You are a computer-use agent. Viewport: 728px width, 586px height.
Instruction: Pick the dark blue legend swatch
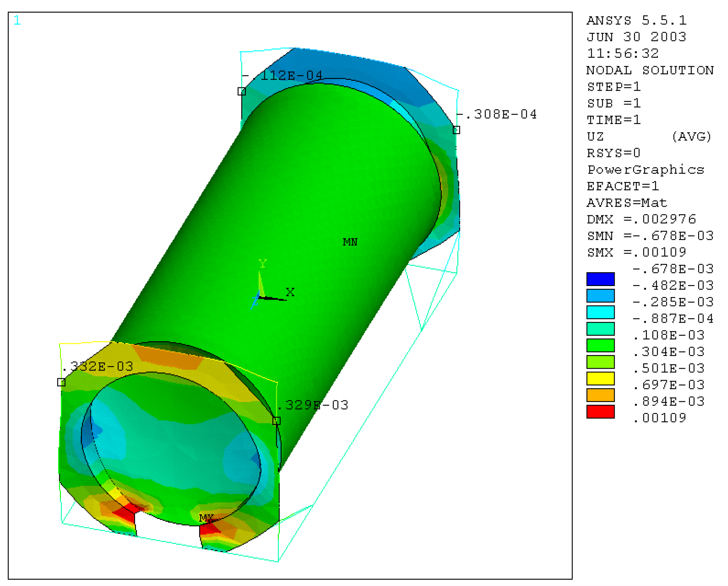click(x=600, y=279)
